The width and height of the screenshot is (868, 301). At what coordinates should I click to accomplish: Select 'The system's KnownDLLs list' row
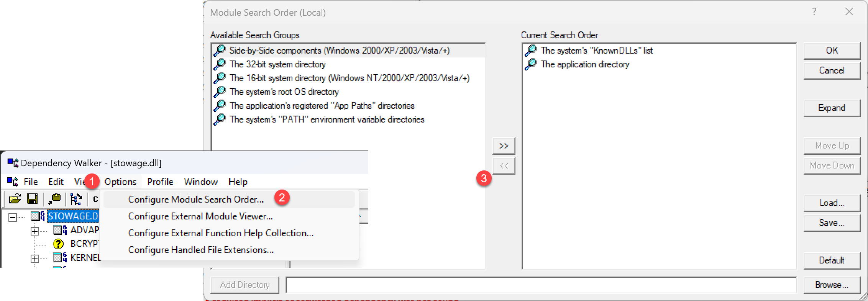coord(659,50)
